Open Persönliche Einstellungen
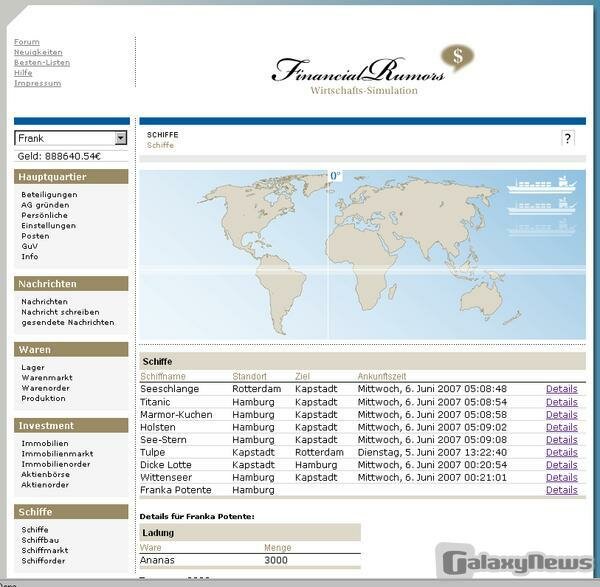This screenshot has width=600, height=587. pos(49,220)
